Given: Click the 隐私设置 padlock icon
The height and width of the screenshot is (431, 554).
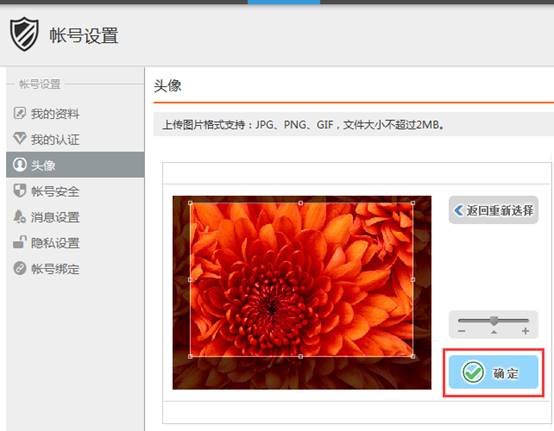Looking at the screenshot, I should click(x=20, y=242).
